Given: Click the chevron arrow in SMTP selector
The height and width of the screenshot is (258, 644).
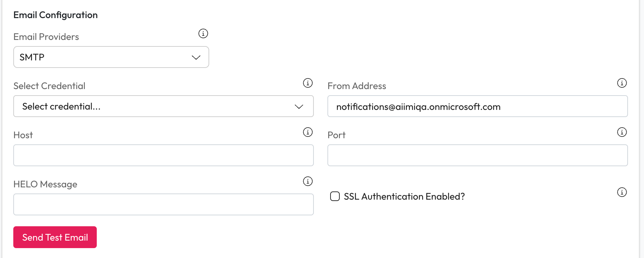Looking at the screenshot, I should 196,57.
